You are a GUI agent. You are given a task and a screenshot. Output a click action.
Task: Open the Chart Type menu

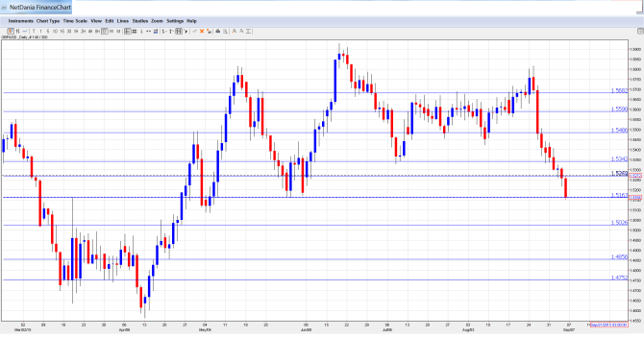point(48,21)
